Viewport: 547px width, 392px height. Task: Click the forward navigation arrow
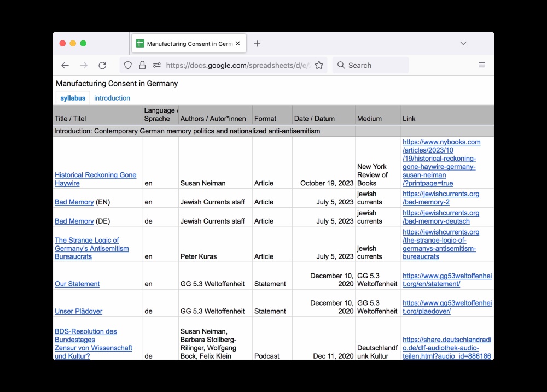click(x=84, y=65)
